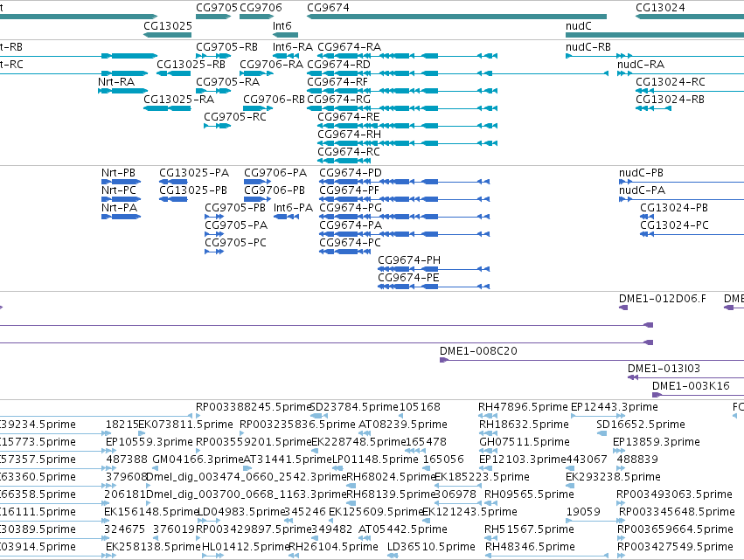
Task: Click protein nudC-PB
Action: [x=641, y=173]
